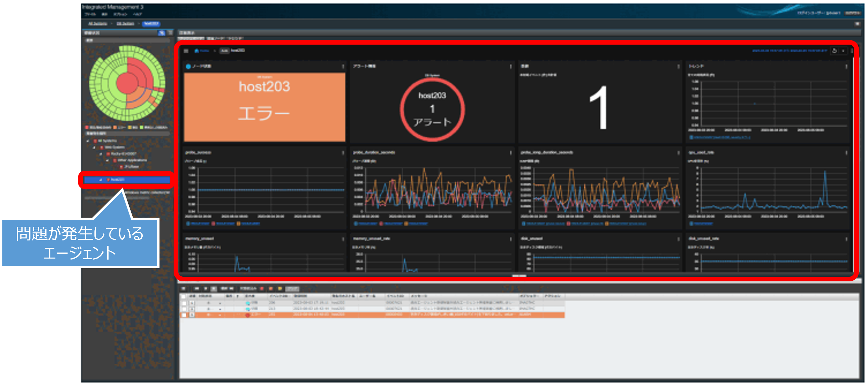
Task: Click red severity filter icon in event toolbar
Action: [x=262, y=289]
